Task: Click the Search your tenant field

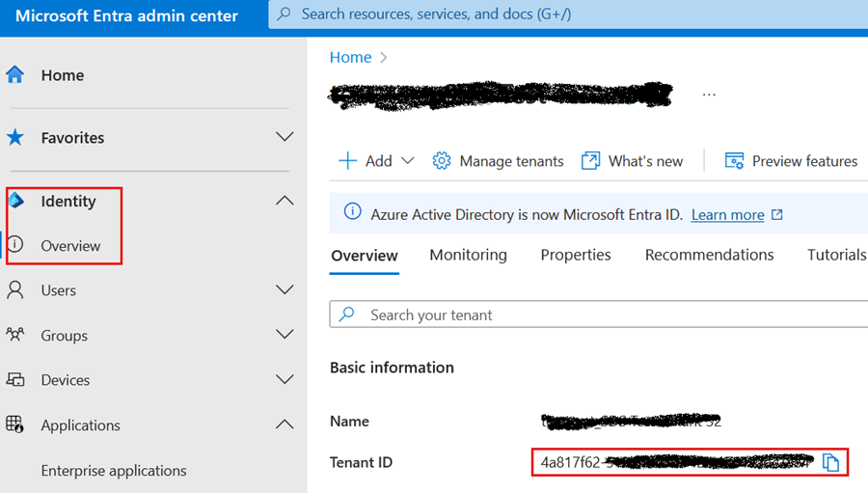Action: click(x=599, y=315)
